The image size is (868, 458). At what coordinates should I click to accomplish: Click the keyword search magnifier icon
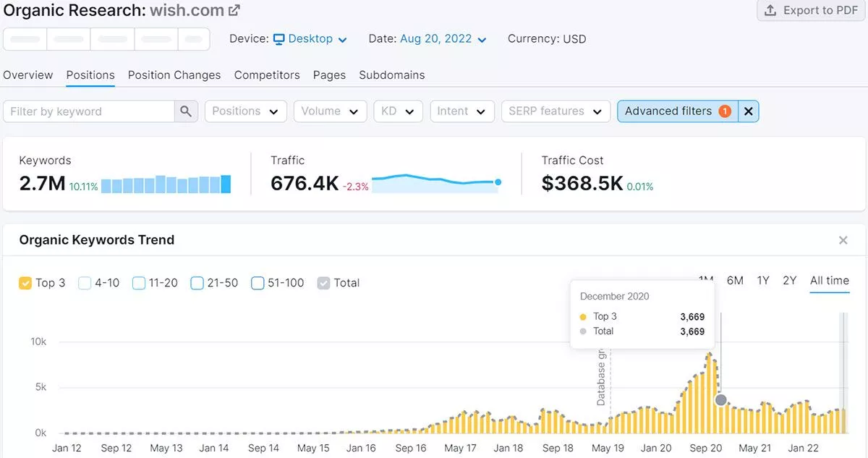[186, 111]
